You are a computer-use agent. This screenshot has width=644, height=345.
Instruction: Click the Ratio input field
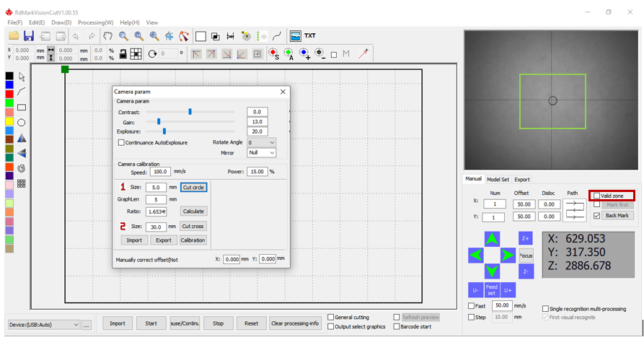[x=156, y=211]
